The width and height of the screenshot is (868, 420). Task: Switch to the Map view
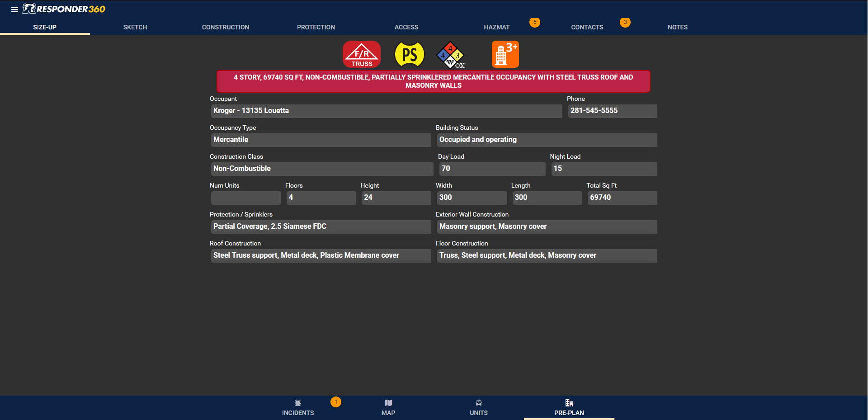pos(388,407)
